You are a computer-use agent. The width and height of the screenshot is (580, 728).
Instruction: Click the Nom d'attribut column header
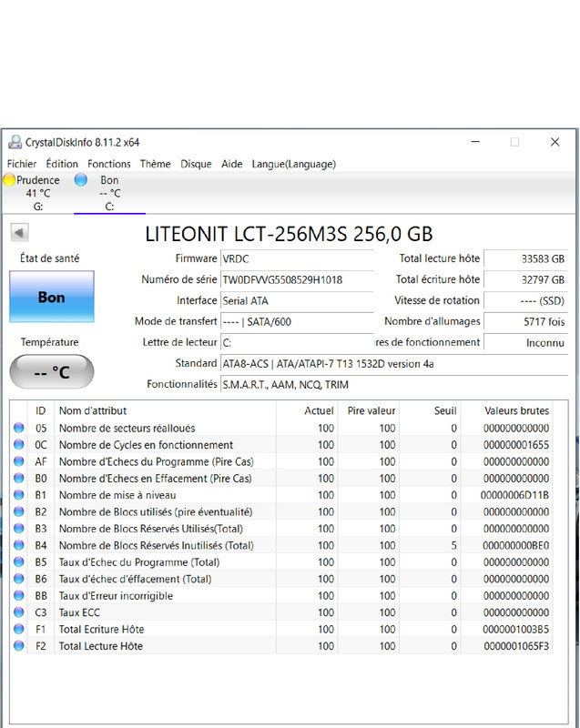click(165, 410)
